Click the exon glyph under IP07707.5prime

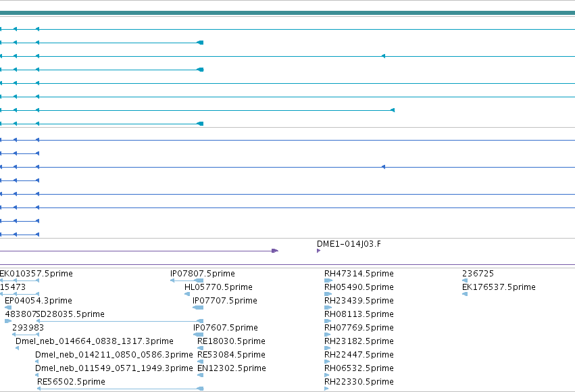coord(198,308)
